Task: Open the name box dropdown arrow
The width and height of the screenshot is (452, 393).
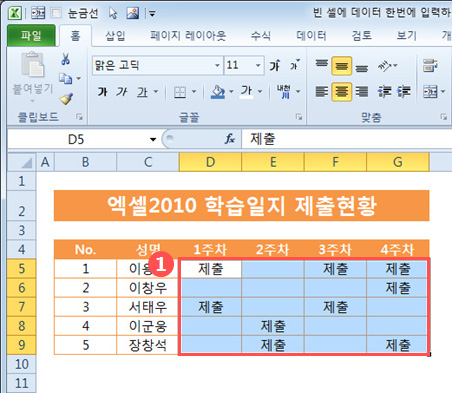Action: (x=153, y=139)
